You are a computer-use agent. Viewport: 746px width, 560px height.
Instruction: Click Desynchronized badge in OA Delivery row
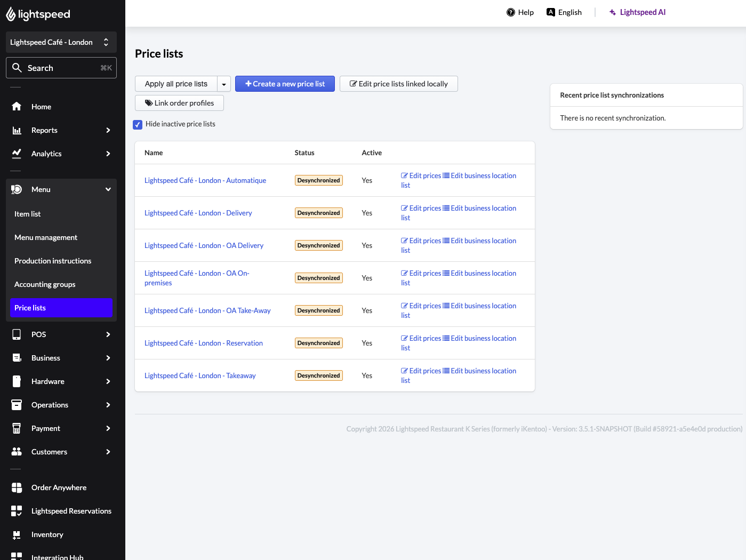[319, 245]
